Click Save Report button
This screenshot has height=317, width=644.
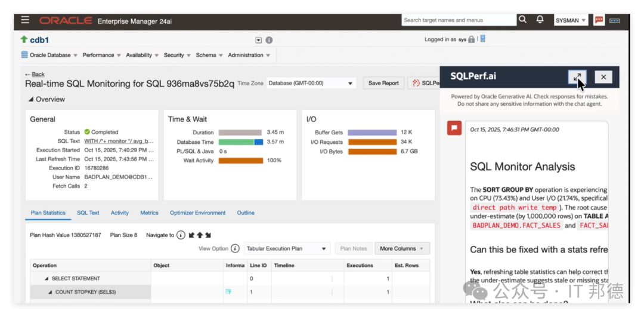pyautogui.click(x=383, y=83)
